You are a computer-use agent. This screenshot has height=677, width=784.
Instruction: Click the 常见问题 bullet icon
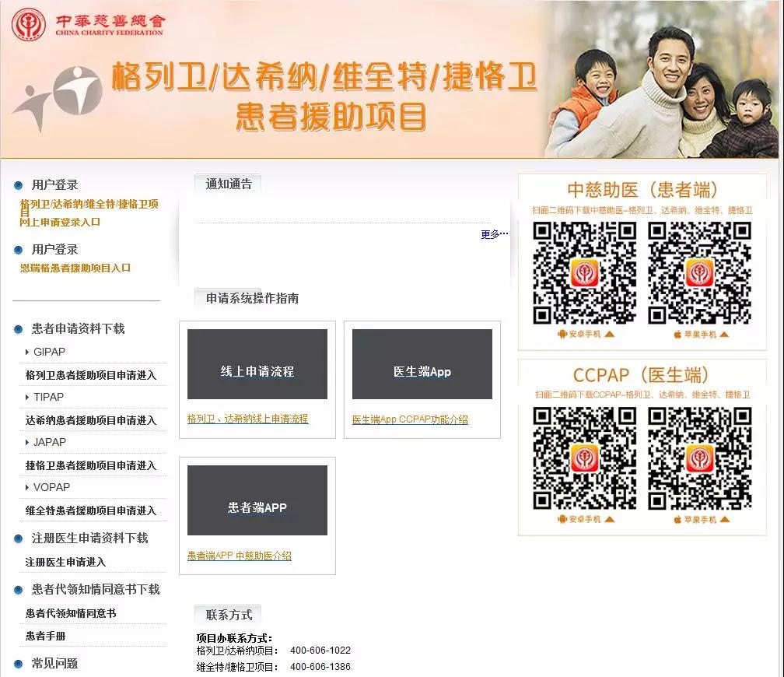pos(19,664)
